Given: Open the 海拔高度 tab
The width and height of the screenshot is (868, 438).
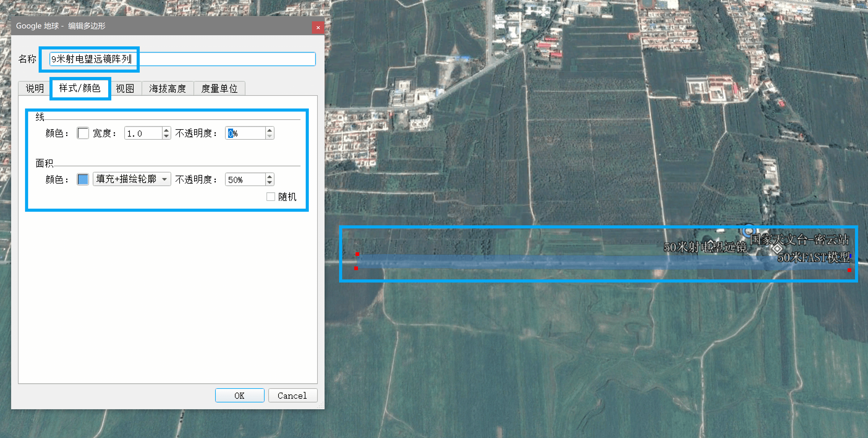Looking at the screenshot, I should point(168,89).
